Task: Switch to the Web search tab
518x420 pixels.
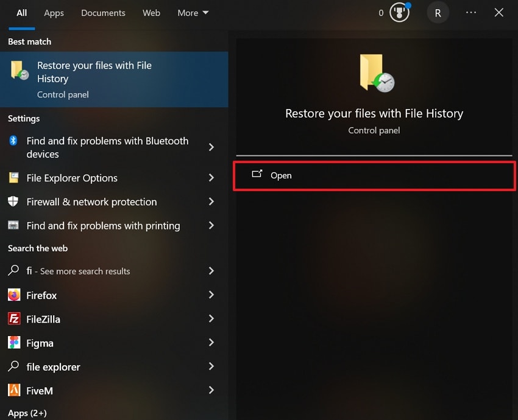Action: pyautogui.click(x=151, y=12)
